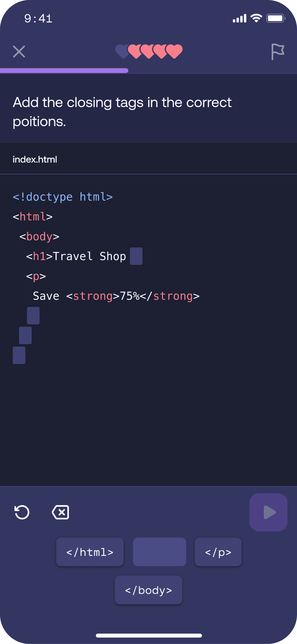Click the Wi-Fi icon in the status bar
This screenshot has height=644, width=297.
click(x=256, y=18)
